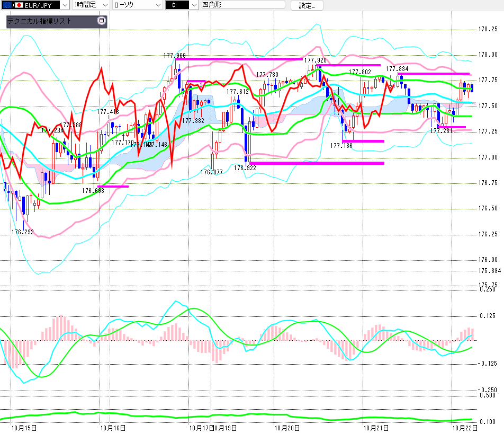Click the 10月22日 date label

pyautogui.click(x=465, y=428)
